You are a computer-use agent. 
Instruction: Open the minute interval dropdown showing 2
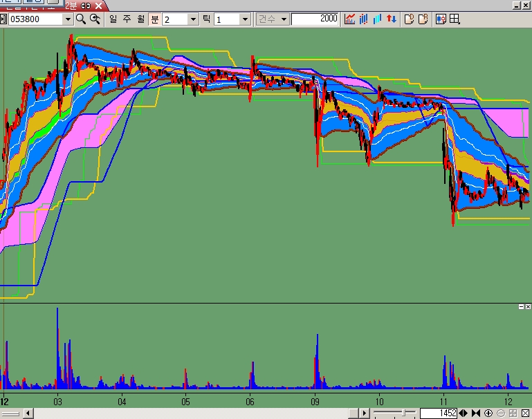[x=193, y=19]
